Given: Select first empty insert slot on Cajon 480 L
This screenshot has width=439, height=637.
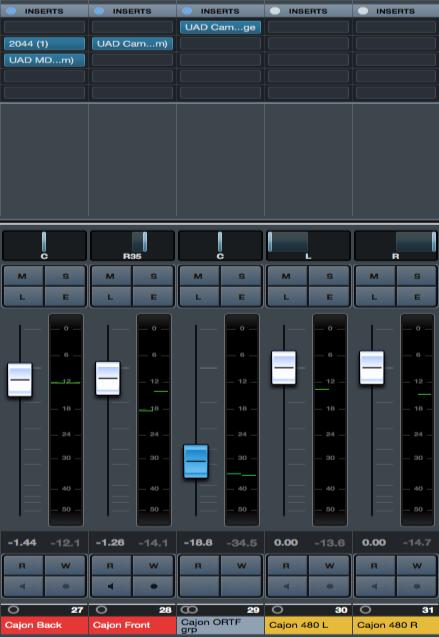Looking at the screenshot, I should pyautogui.click(x=308, y=27).
